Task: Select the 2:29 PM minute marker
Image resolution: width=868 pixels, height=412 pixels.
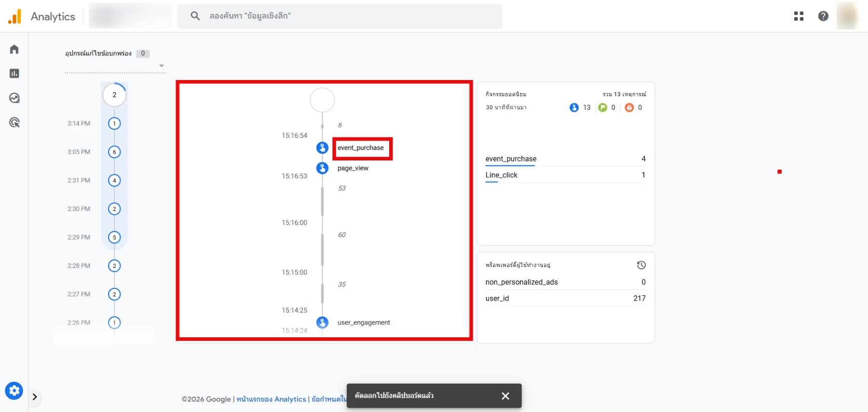Action: [x=114, y=237]
